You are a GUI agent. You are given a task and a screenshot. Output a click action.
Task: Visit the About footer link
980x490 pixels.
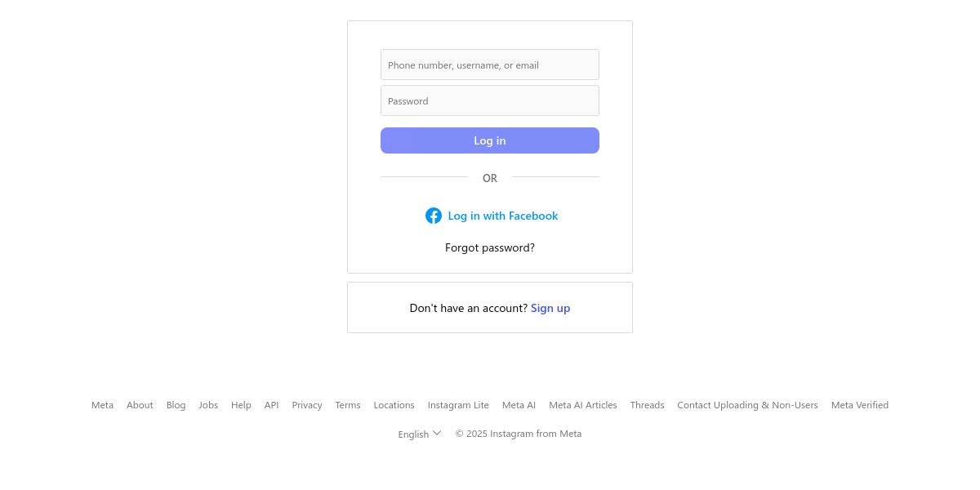(x=140, y=405)
